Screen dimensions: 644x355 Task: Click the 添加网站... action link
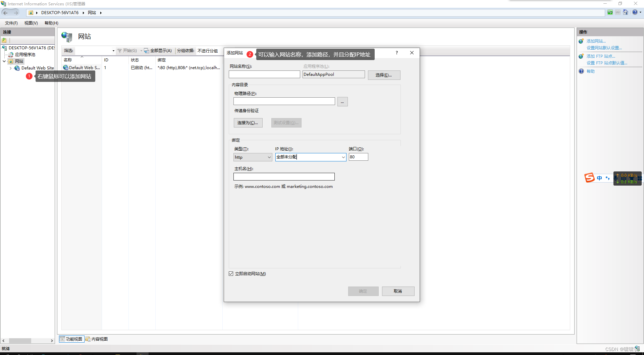[596, 41]
